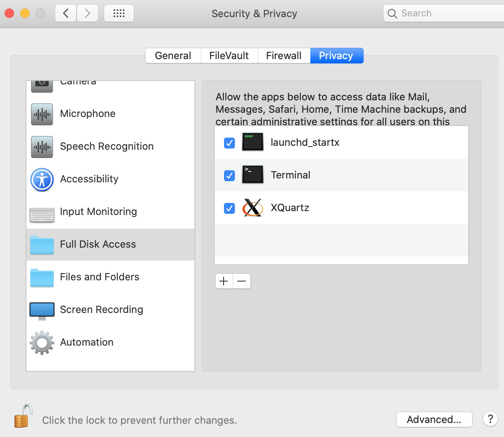Click the Full Disk Access folder icon
504x437 pixels.
click(x=42, y=245)
